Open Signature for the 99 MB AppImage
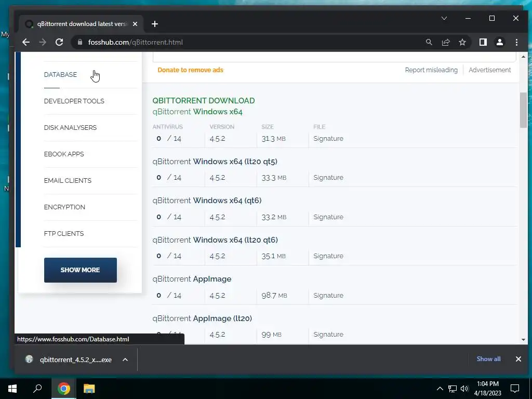 pyautogui.click(x=328, y=334)
